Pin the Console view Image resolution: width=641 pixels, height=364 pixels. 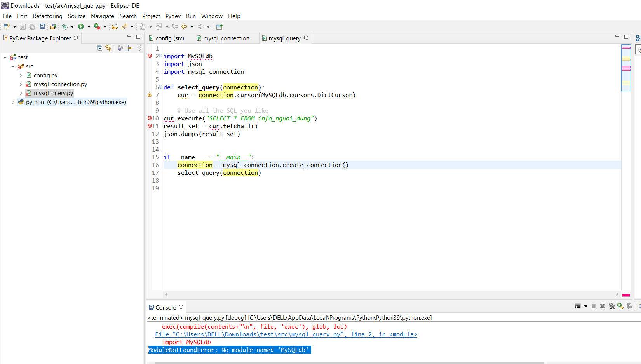pos(629,307)
